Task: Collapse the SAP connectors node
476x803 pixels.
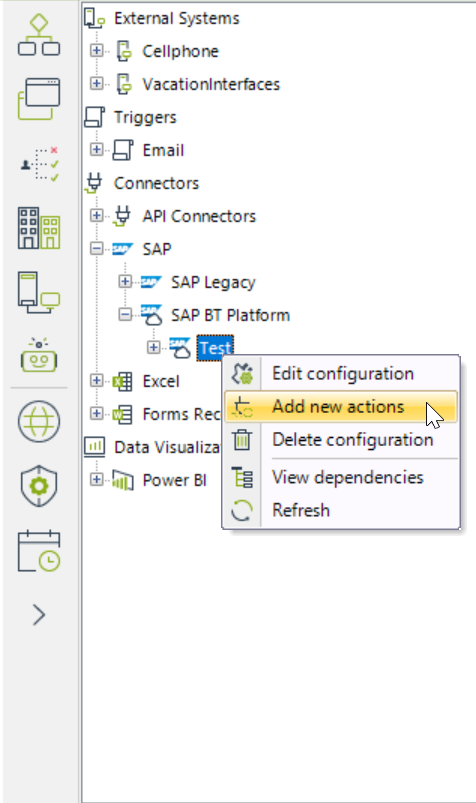Action: 96,249
